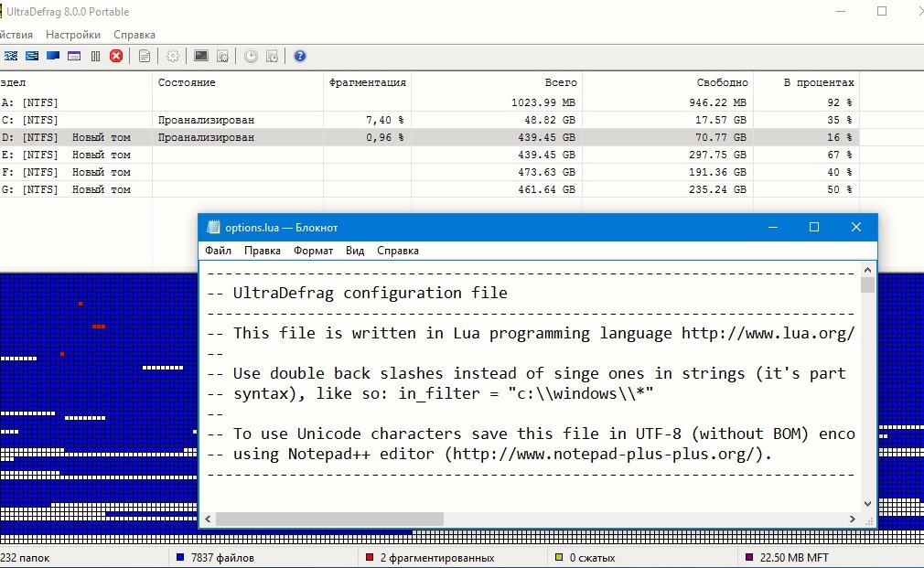
Task: Click the solid blue Full optimization icon
Action: (53, 56)
